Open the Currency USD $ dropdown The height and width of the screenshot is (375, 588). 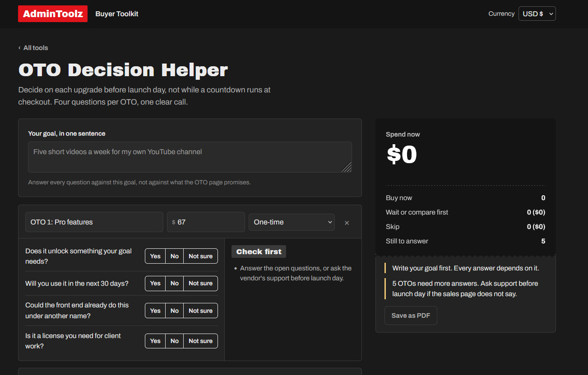point(537,14)
